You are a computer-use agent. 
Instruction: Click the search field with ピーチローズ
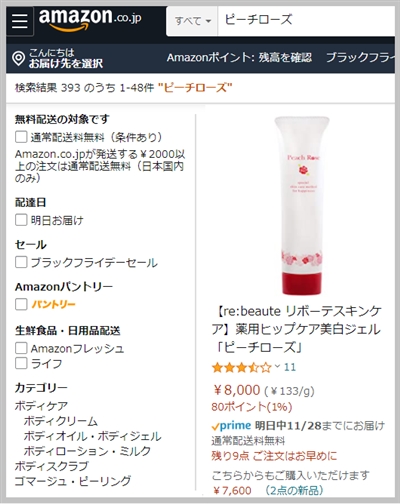tap(306, 21)
